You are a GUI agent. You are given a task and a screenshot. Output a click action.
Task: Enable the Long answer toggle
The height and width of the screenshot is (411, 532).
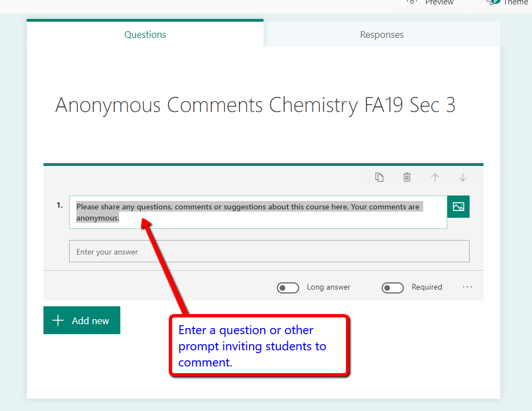288,287
